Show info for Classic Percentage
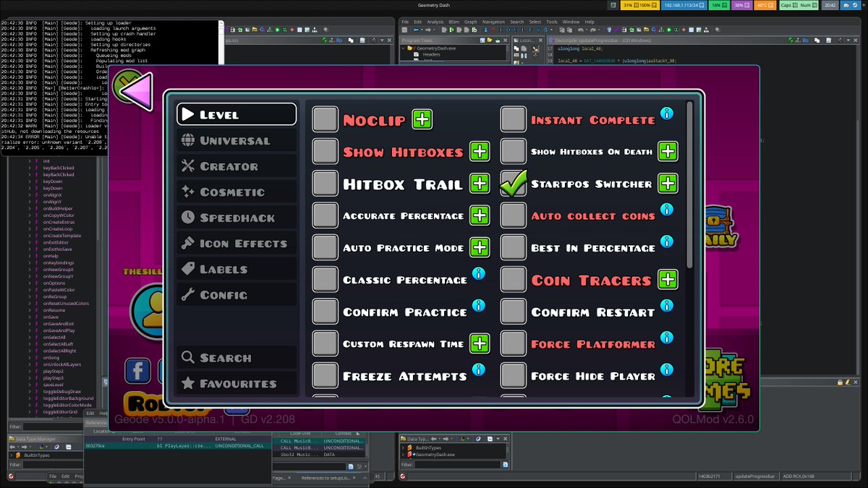The height and width of the screenshot is (488, 868). coord(478,273)
